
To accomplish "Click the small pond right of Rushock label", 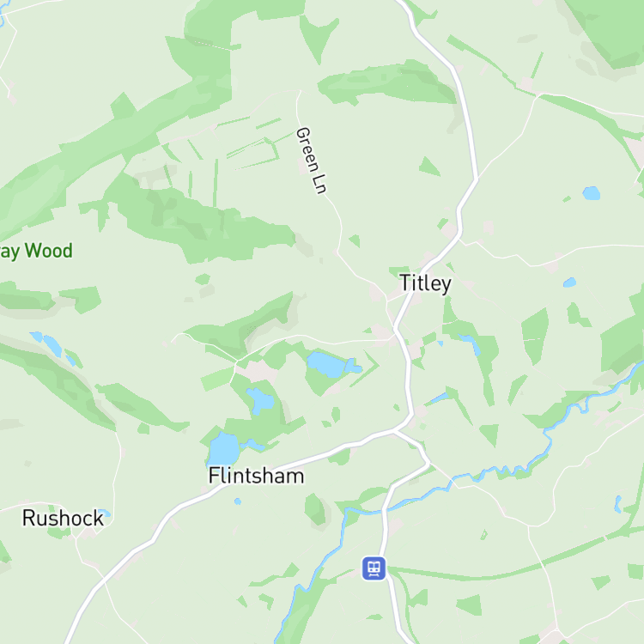I will (x=106, y=513).
